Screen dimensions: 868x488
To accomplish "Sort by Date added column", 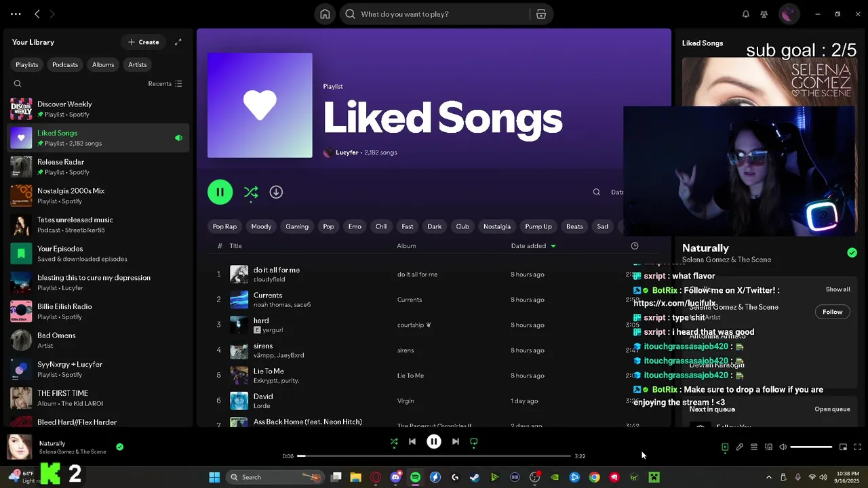I will [x=533, y=246].
